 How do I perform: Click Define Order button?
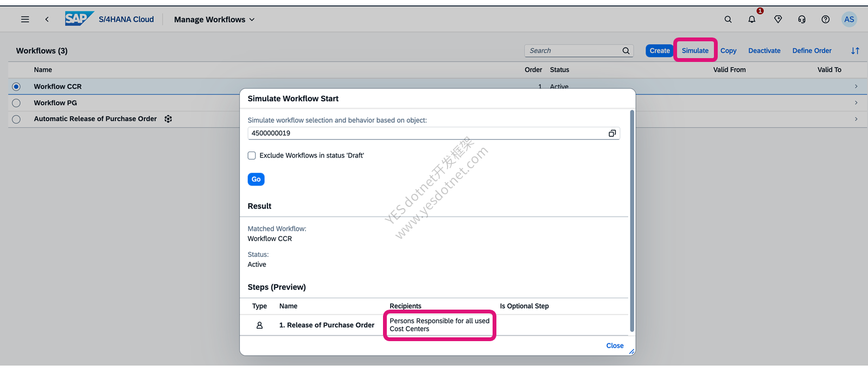(x=812, y=51)
